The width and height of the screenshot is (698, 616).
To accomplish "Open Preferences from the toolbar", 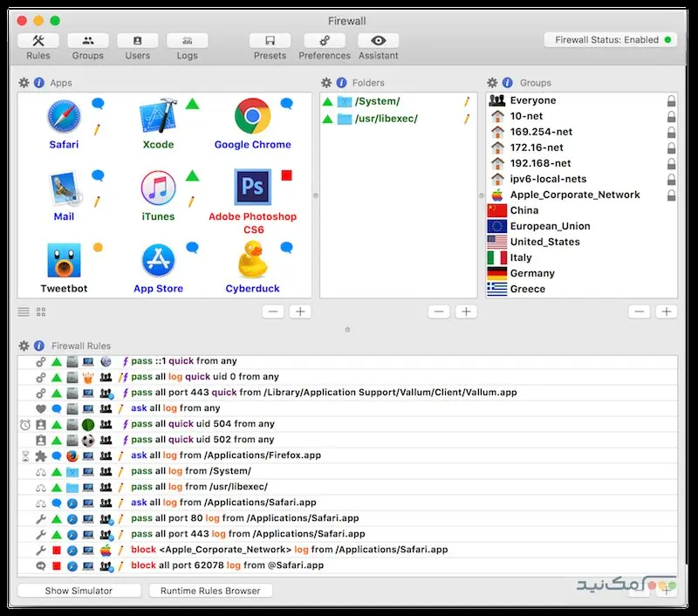I will [325, 41].
